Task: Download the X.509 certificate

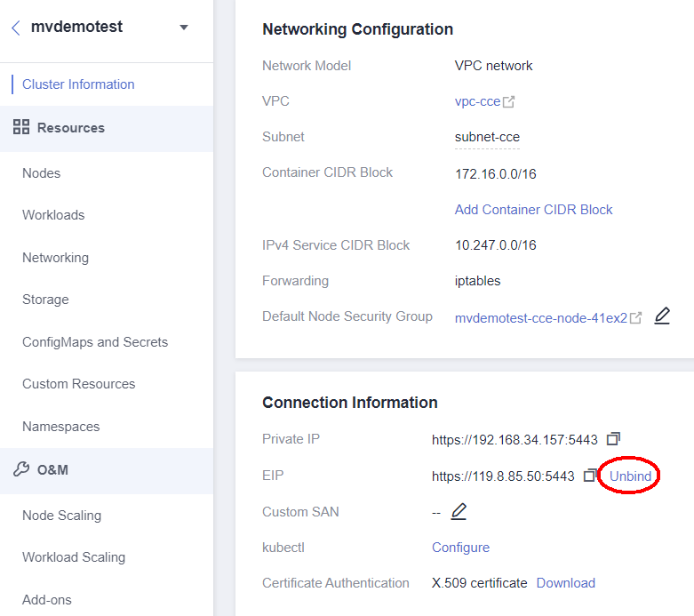Action: [x=565, y=583]
